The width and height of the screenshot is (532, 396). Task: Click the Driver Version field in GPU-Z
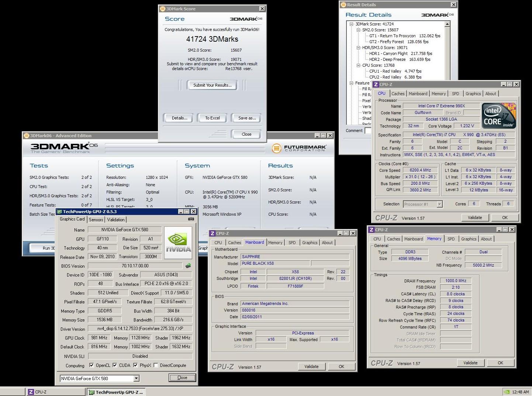pos(140,329)
